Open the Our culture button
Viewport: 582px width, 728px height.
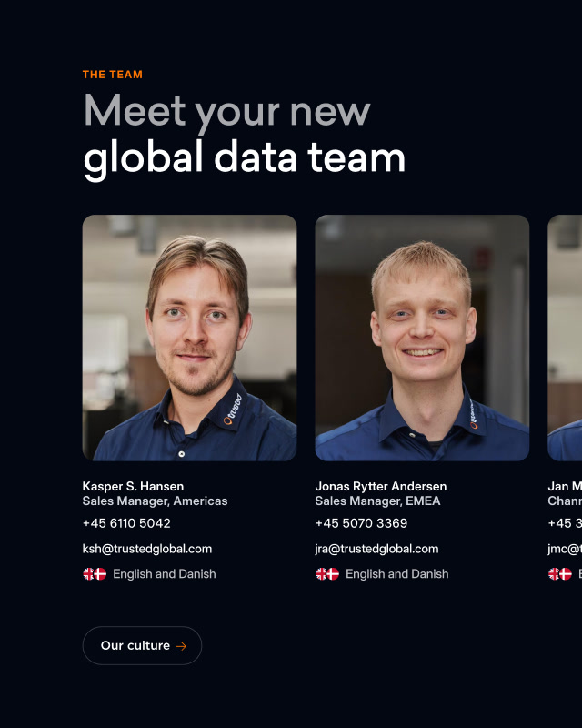click(x=142, y=645)
